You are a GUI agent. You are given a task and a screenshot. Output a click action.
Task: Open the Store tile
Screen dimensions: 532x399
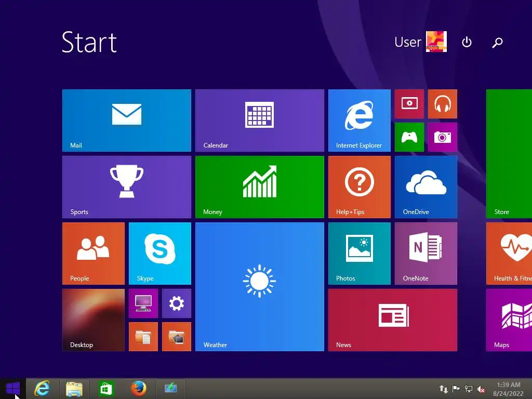coord(509,154)
